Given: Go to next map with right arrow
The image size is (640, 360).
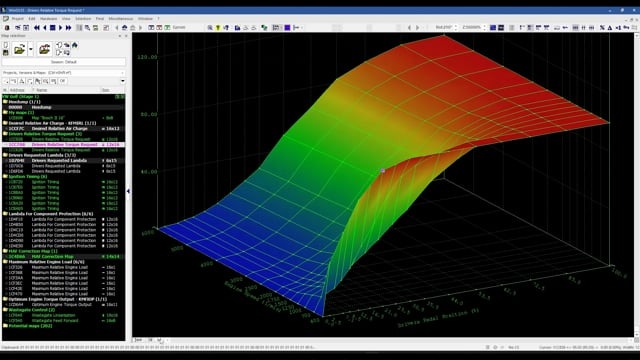Looking at the screenshot, I should (60, 28).
